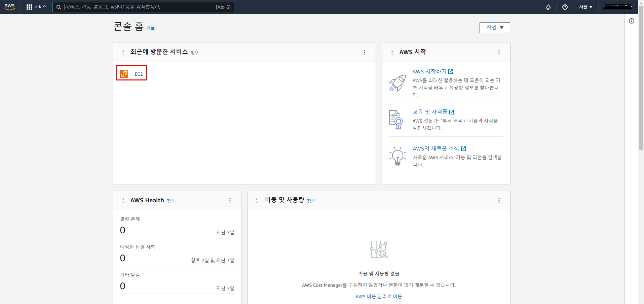Click the rocket icon for AWS 시작하기
Screen dimensions: 644x304
[397, 83]
